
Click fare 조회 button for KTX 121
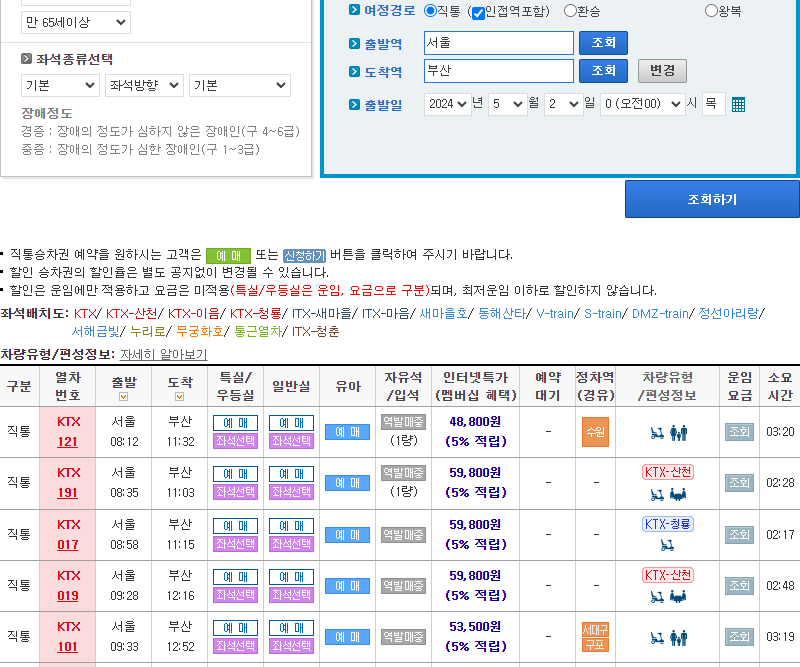click(739, 432)
